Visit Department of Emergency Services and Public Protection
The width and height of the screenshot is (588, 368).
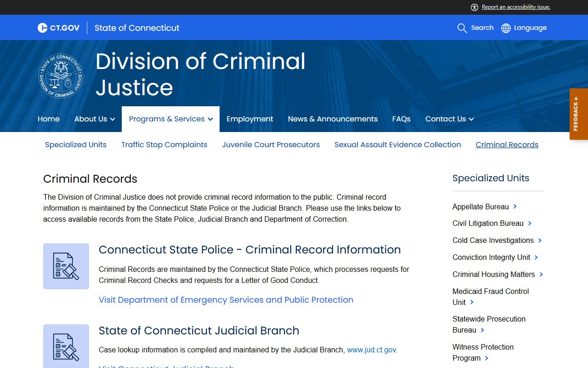click(226, 300)
